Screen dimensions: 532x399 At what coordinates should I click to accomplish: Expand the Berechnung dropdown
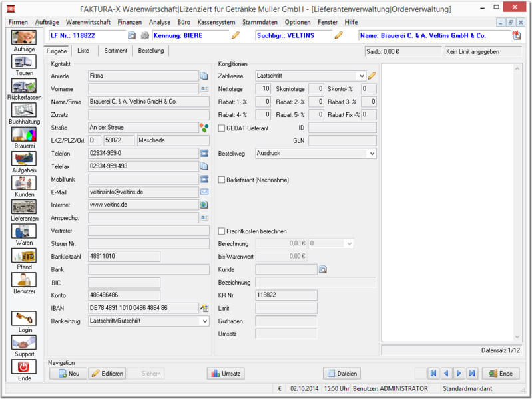point(350,243)
